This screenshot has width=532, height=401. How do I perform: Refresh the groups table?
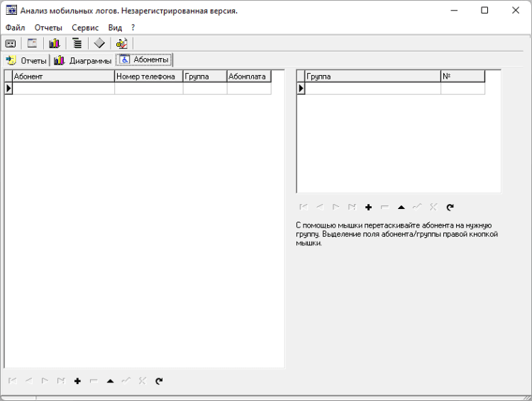(450, 207)
